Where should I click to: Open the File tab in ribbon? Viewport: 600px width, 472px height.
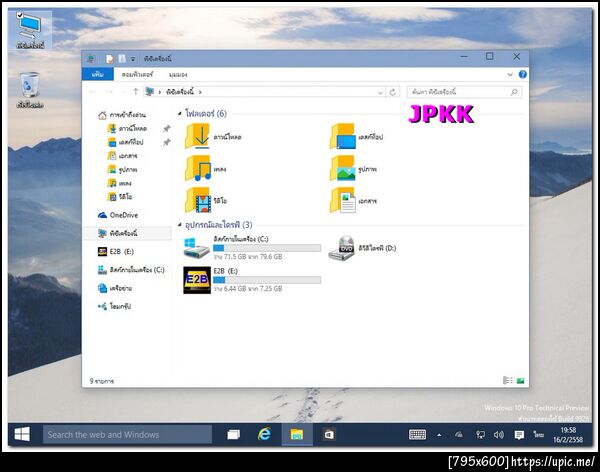[98, 74]
